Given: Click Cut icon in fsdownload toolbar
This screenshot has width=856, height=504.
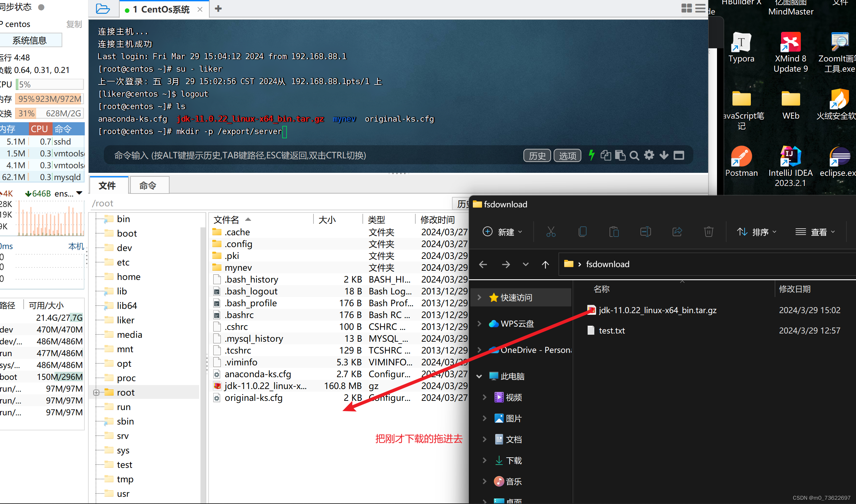Looking at the screenshot, I should (x=551, y=232).
